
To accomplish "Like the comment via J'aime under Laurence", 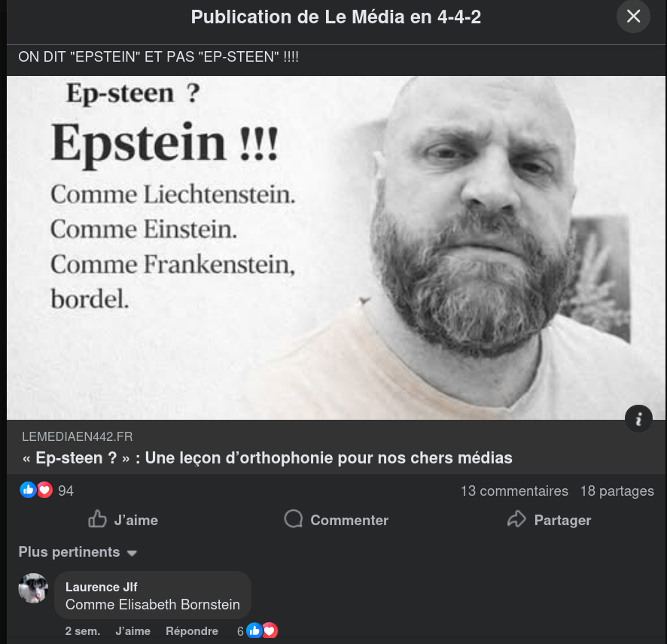I will [132, 631].
